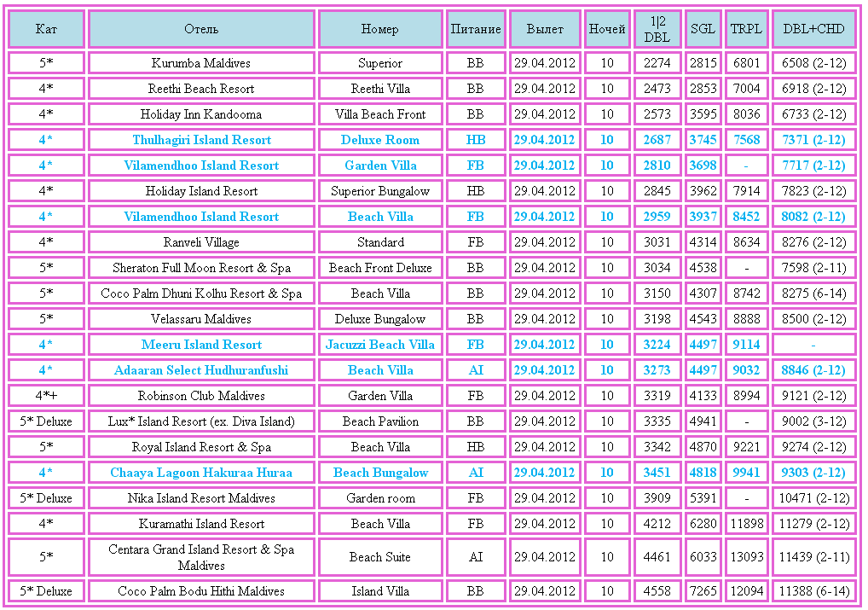This screenshot has height=610, width=868.
Task: Select the Kurumba Maldives hotel cell
Action: coord(201,63)
